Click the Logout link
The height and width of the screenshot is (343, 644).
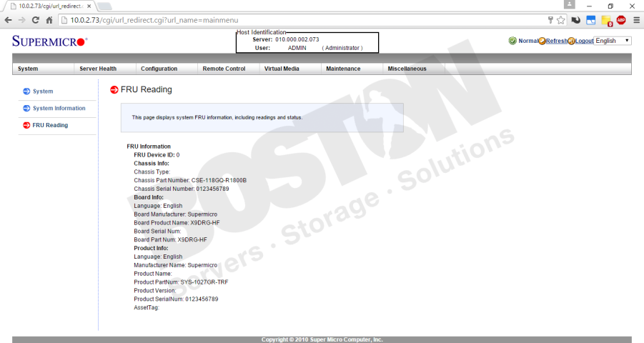pyautogui.click(x=584, y=41)
